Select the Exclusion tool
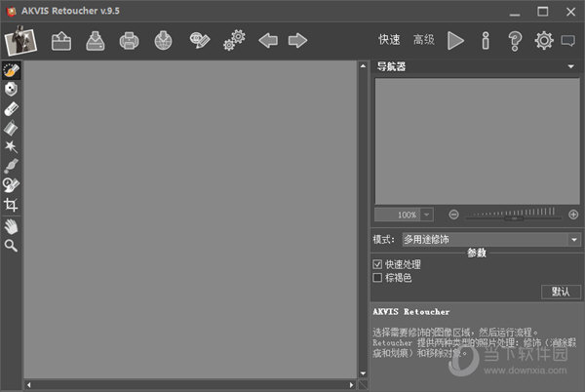Image resolution: width=585 pixels, height=392 pixels. [x=11, y=90]
